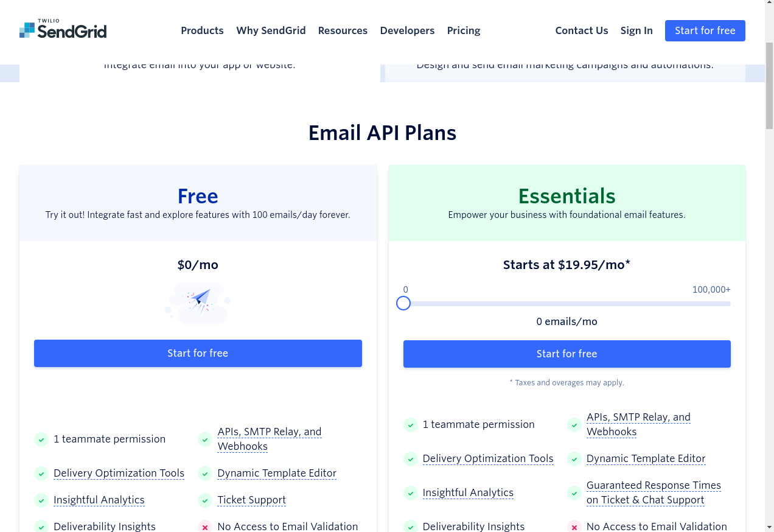The height and width of the screenshot is (532, 774).
Task: Click check icon beside Guaranteed Response Times
Action: click(574, 493)
